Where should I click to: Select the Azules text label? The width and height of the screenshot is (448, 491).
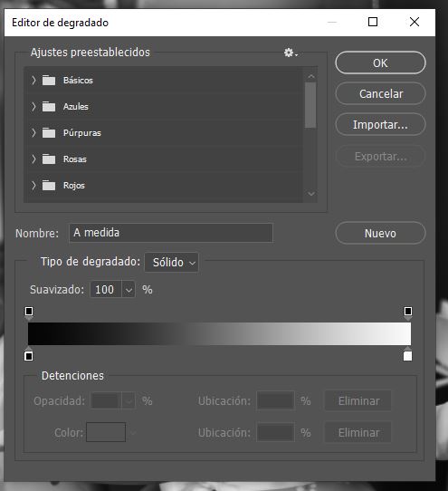[76, 107]
